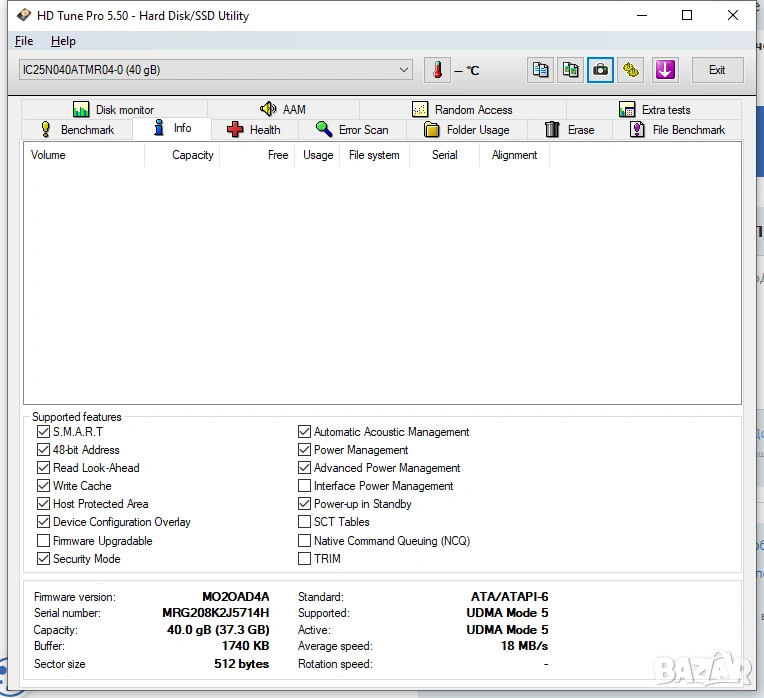Click the purple down-arrow tray icon

click(665, 70)
